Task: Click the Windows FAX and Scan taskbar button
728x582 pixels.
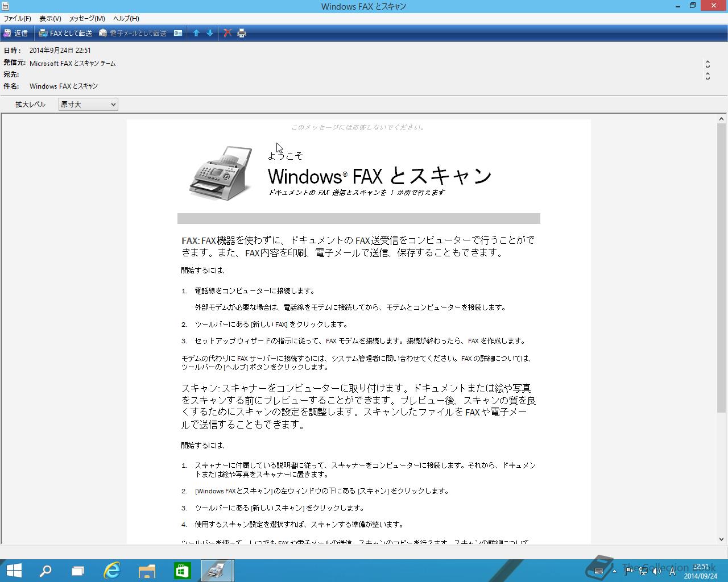Action: 217,571
